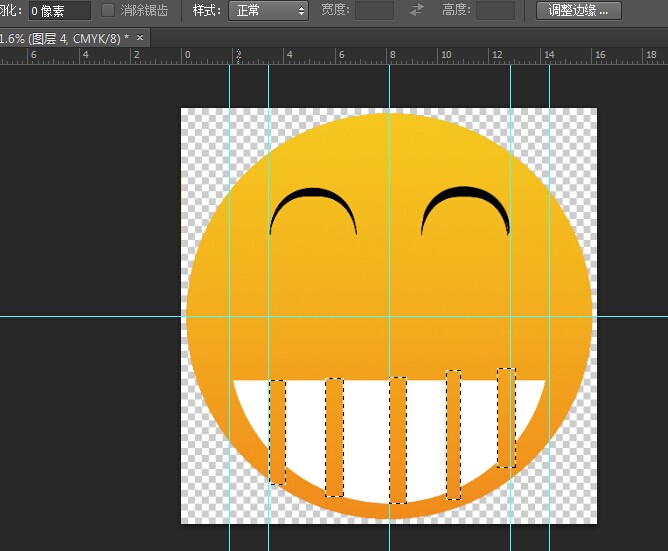Click the fourth orange tooth gap from left

(453, 434)
